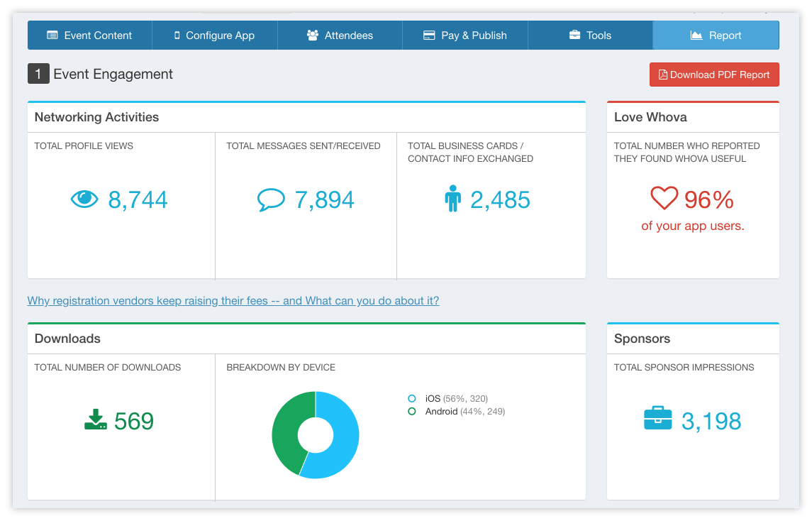Open the Pay & Publish tab
Image resolution: width=812 pixels, height=521 pixels.
click(465, 35)
